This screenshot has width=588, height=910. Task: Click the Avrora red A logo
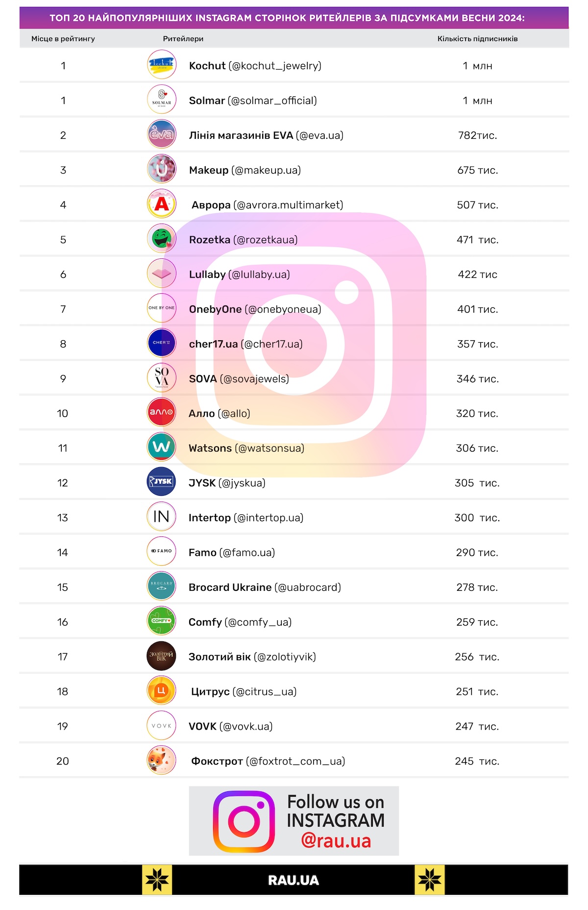point(161,204)
